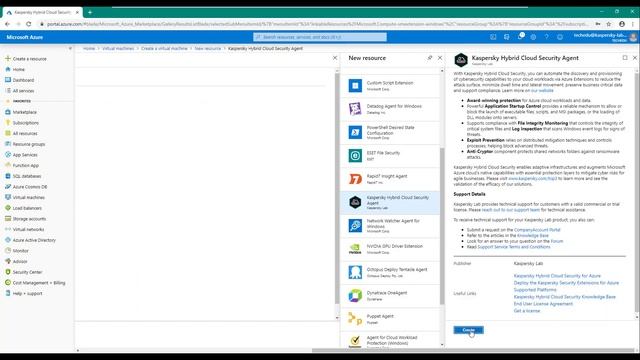
Task: Select PowerShell Desired State Configuration icon
Action: 355,132
